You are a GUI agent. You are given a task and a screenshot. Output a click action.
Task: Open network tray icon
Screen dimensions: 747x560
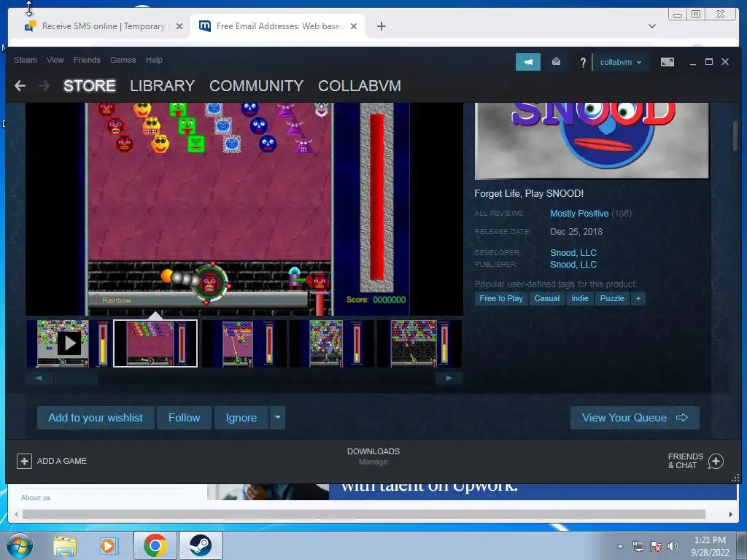(x=638, y=546)
